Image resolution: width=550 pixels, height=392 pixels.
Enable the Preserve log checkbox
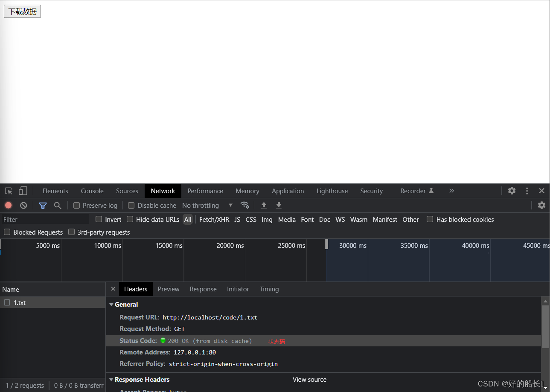[76, 205]
